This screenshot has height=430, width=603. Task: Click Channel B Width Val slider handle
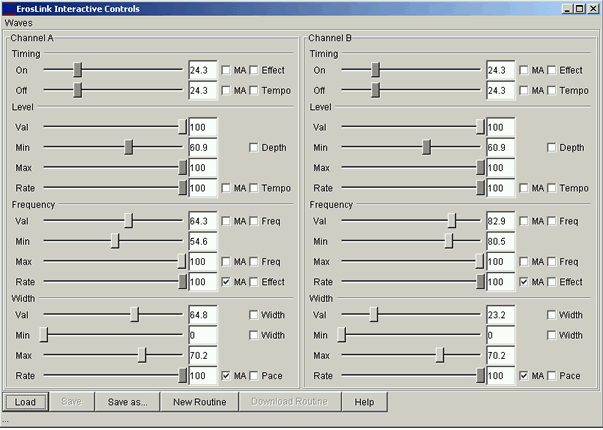pyautogui.click(x=374, y=315)
